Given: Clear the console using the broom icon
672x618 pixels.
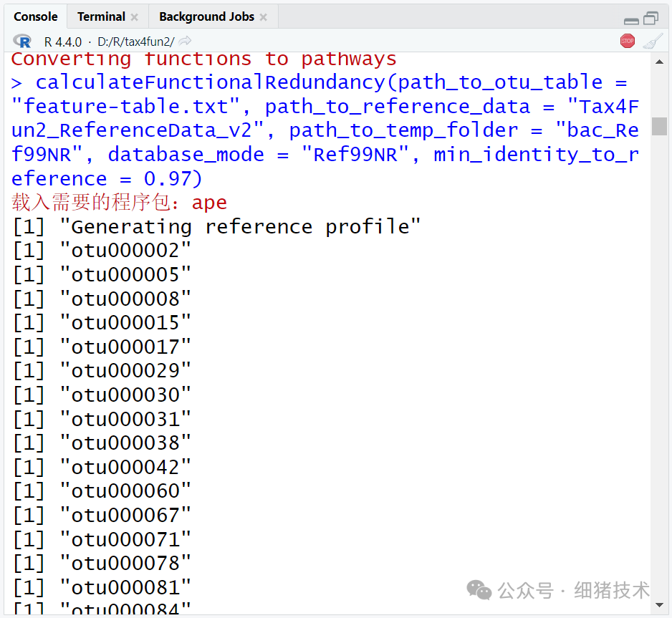Looking at the screenshot, I should point(652,41).
